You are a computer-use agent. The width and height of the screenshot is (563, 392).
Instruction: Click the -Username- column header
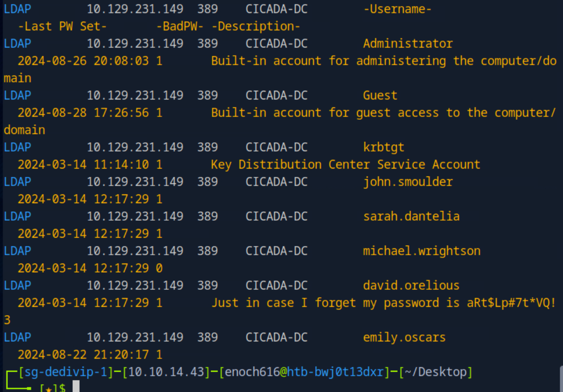point(397,9)
